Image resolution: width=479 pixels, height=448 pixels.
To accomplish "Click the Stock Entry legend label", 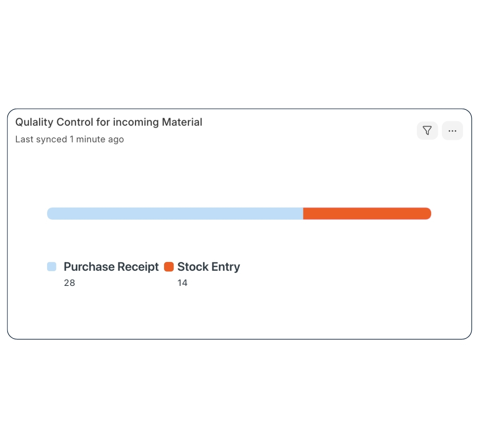I will coord(208,267).
